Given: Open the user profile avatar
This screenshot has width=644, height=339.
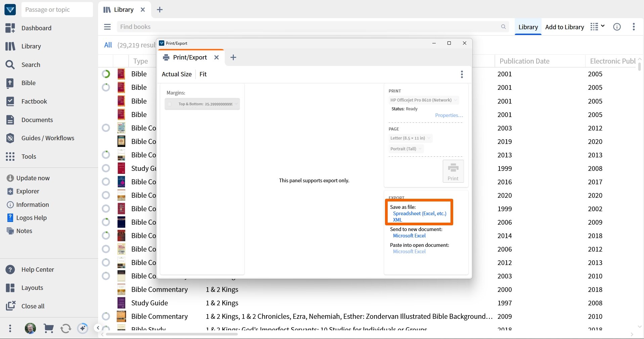Looking at the screenshot, I should coord(30,328).
